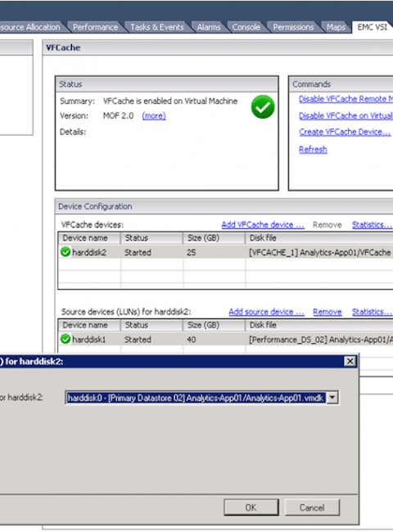The width and height of the screenshot is (393, 532).
Task: Click the large green checkmark status icon
Action: pos(263,107)
